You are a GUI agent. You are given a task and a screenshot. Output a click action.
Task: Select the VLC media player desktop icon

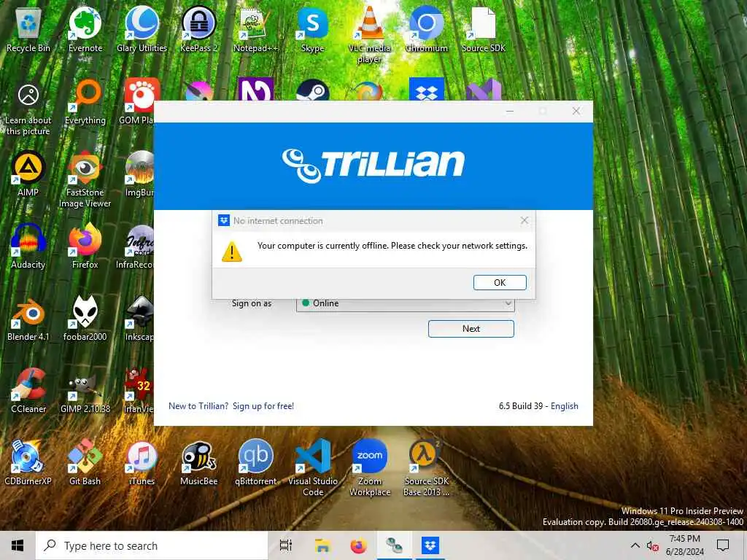click(x=369, y=34)
